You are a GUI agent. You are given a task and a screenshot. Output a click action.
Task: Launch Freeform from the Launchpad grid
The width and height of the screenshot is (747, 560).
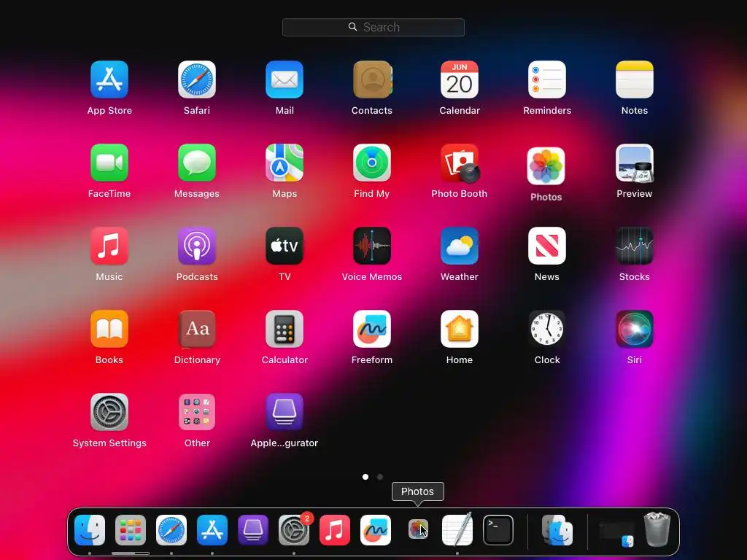pos(372,329)
